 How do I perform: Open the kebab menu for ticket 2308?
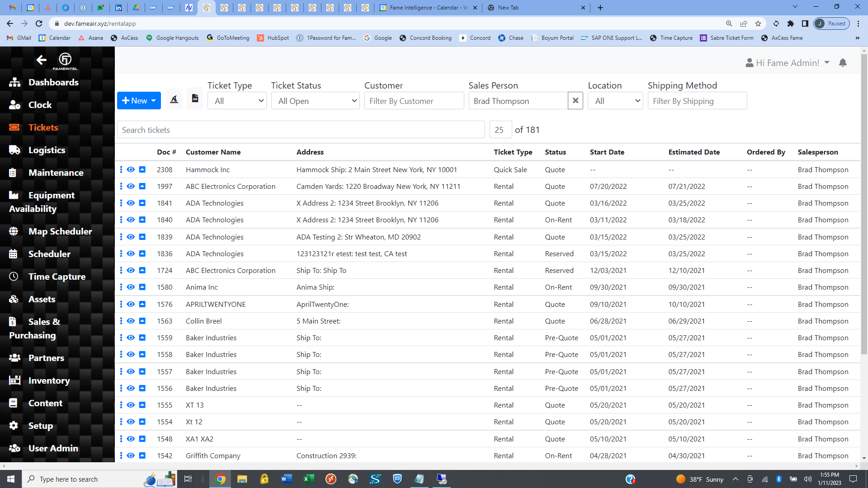[x=121, y=169]
